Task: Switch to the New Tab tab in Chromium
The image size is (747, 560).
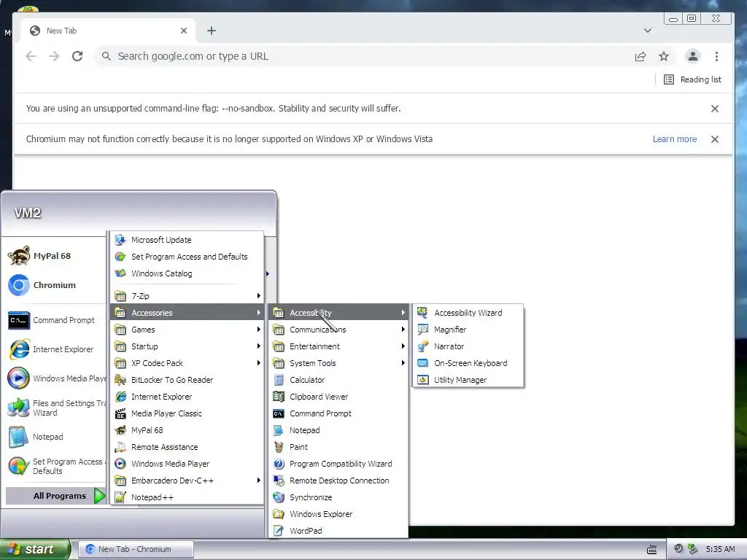Action: pos(108,31)
